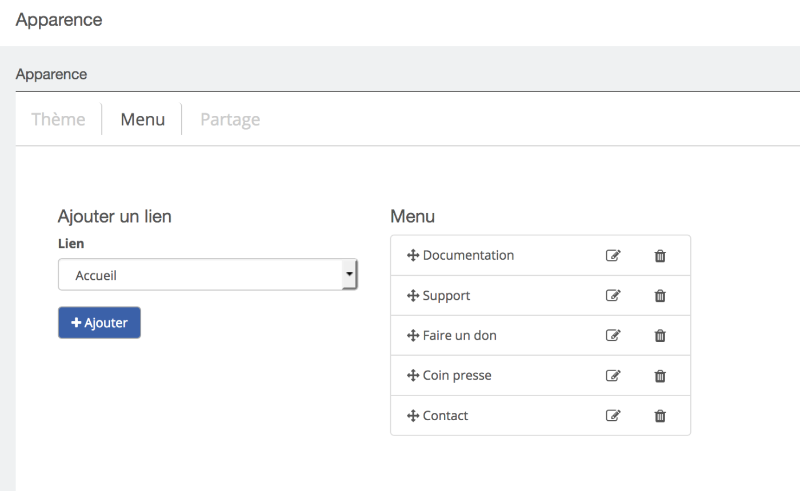
Task: Click the move handle for Support
Action: (x=413, y=296)
